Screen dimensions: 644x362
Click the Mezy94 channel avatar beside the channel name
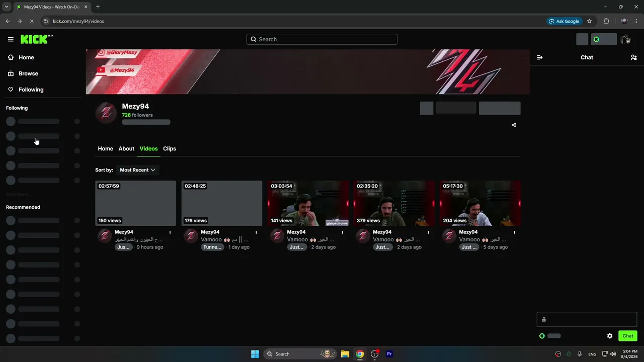[106, 113]
